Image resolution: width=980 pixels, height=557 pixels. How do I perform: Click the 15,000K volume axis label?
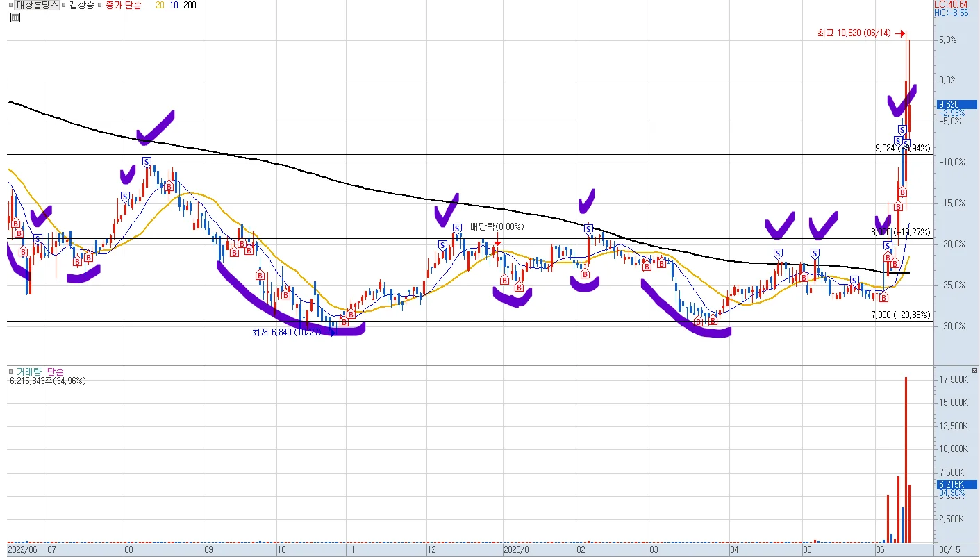coord(953,403)
